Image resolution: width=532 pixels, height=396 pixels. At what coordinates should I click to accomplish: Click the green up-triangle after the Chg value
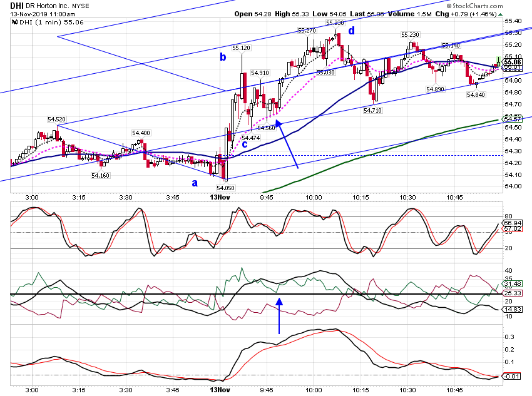(x=501, y=14)
